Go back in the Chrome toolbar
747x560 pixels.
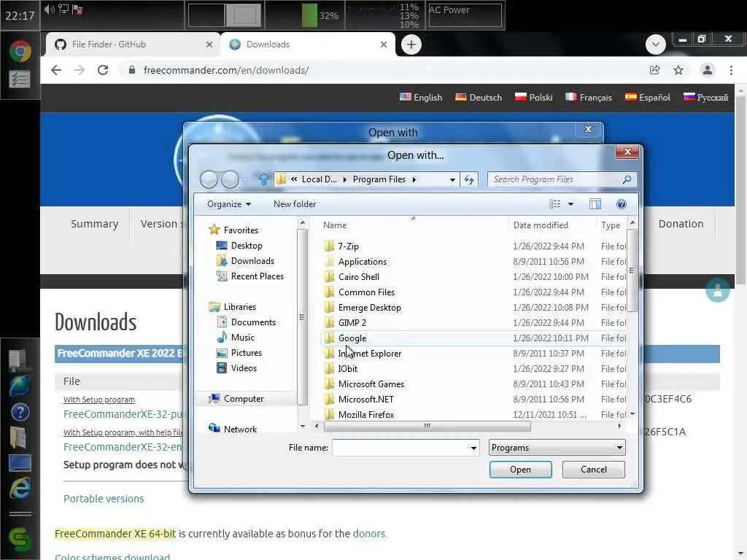tap(56, 71)
